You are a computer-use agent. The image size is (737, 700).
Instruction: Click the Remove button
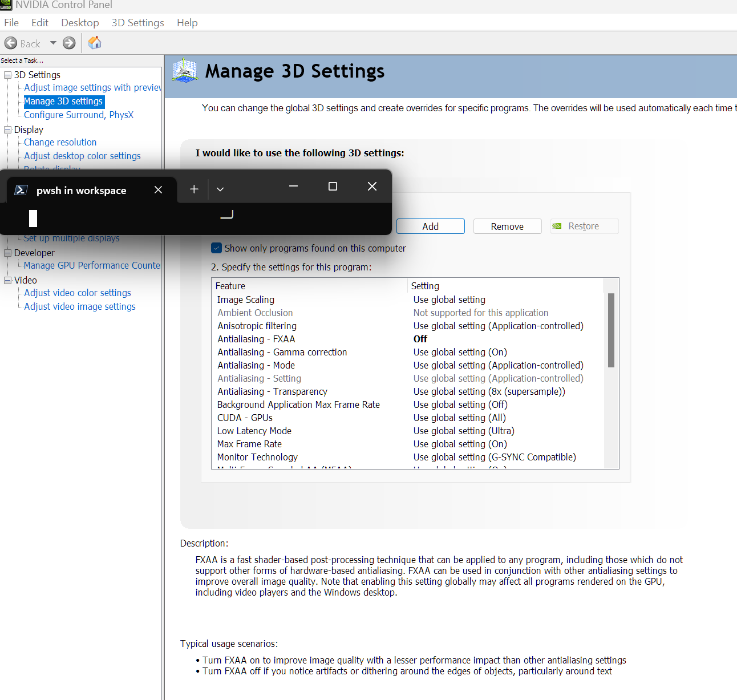click(x=507, y=226)
